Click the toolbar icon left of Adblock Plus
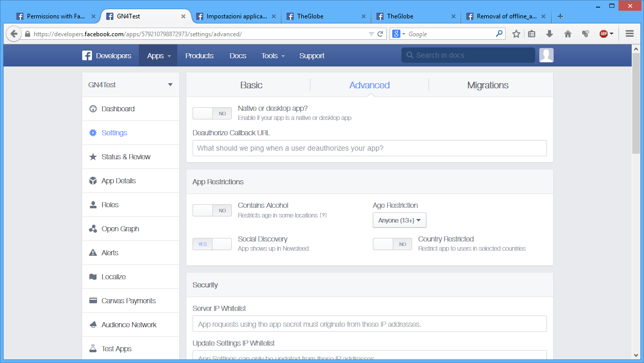This screenshot has height=363, width=644. 586,34
